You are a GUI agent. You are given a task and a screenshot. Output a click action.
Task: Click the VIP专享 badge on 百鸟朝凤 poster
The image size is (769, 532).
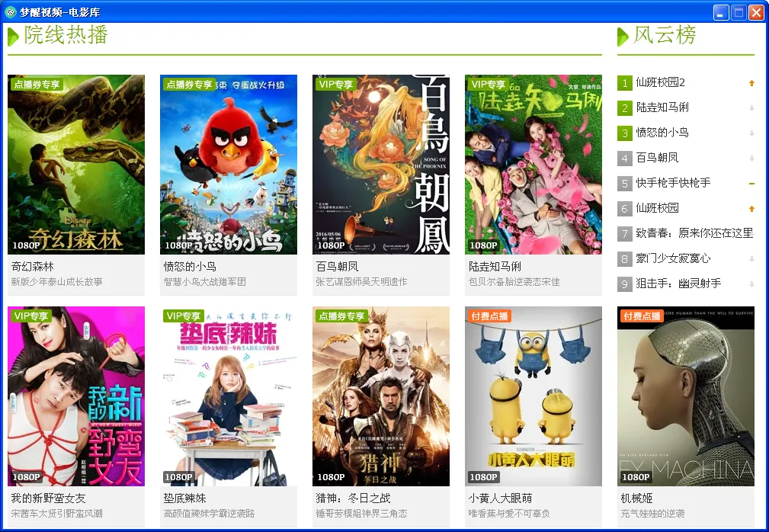coord(337,84)
